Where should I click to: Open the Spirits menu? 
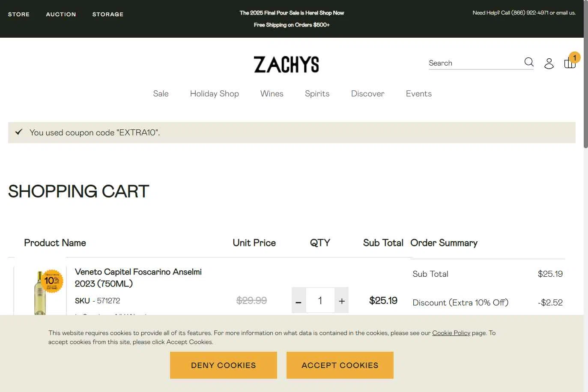coord(317,93)
